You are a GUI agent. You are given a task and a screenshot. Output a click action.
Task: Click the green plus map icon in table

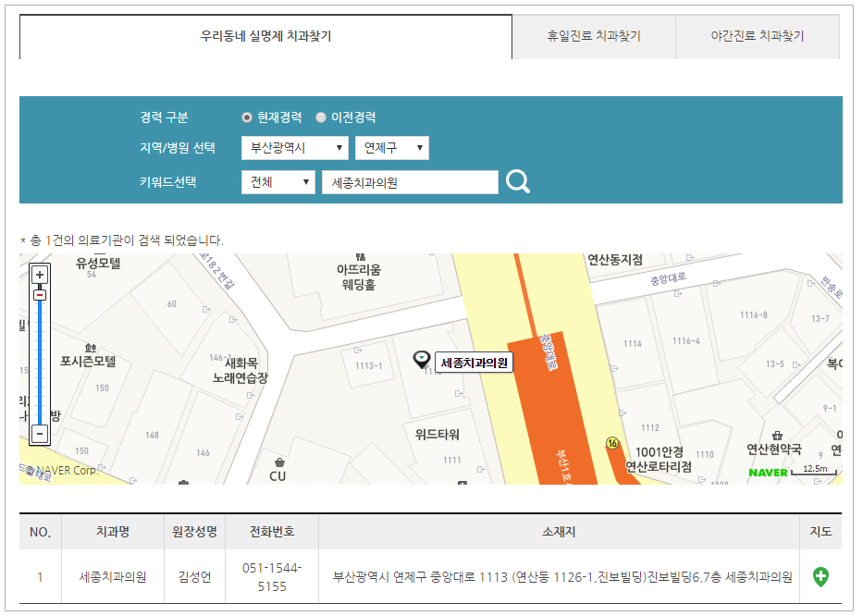(820, 576)
